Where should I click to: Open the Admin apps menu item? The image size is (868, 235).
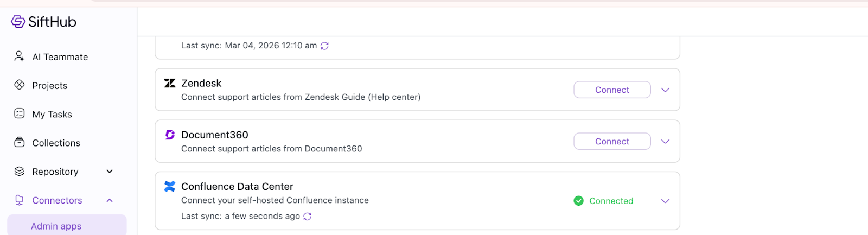coord(56,226)
